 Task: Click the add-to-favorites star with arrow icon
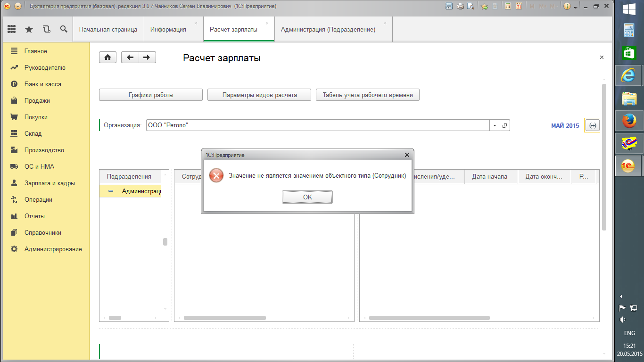pos(484,7)
